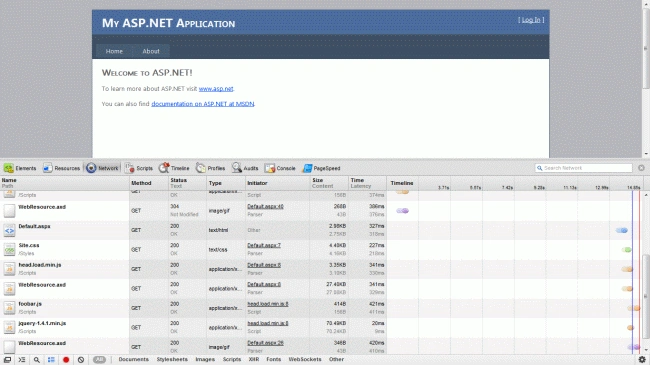
Task: Open the Timeline column header options
Action: point(402,183)
